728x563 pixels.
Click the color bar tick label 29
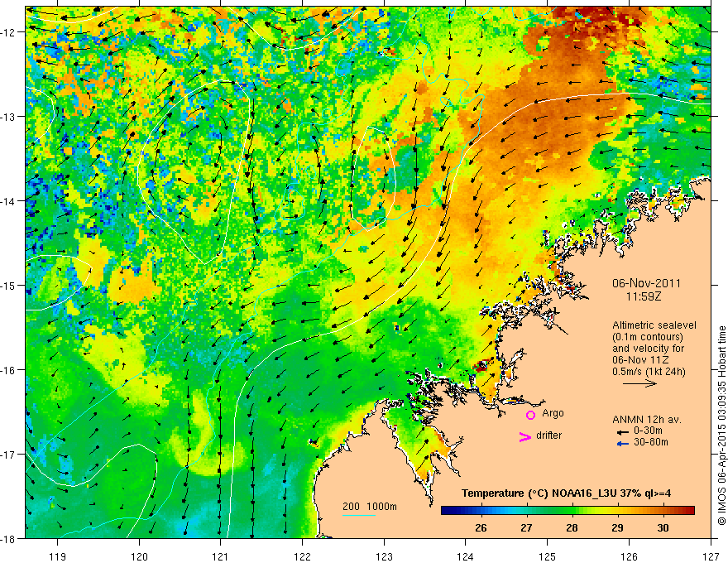[x=617, y=528]
